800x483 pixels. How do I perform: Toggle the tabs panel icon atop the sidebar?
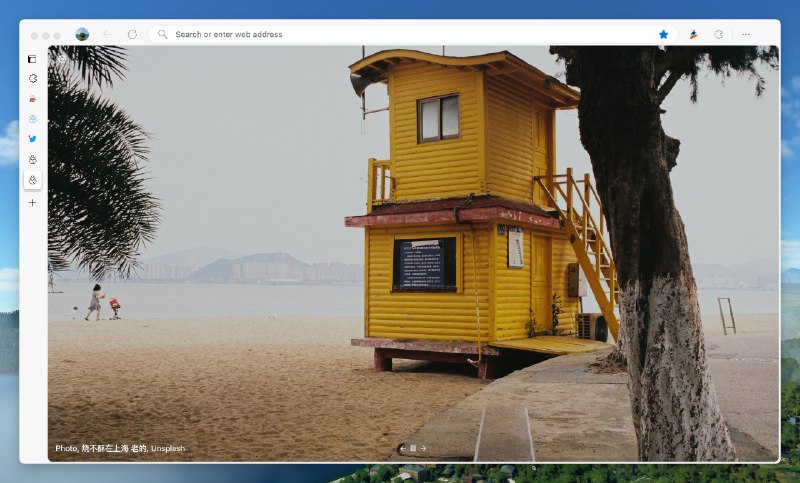32,59
